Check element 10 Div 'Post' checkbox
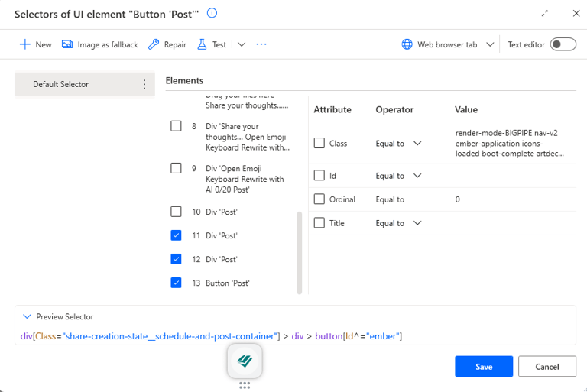Screen dimensions: 587x392 click(177, 212)
